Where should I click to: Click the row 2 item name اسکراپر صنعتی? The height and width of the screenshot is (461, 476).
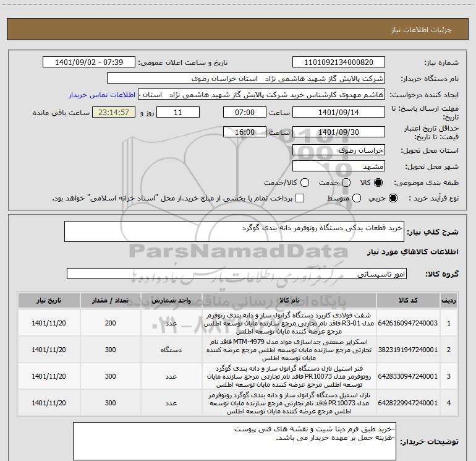(x=289, y=350)
